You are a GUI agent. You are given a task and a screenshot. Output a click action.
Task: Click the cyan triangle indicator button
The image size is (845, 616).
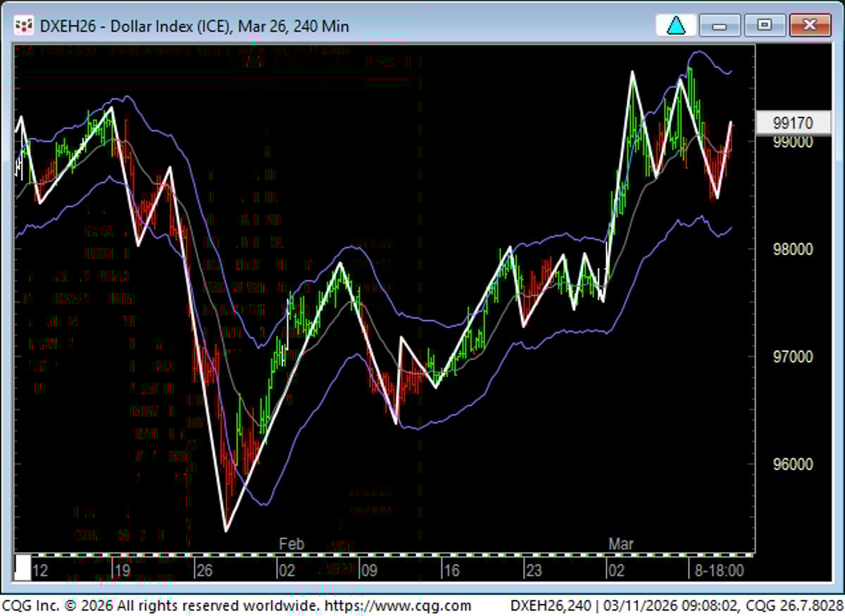coord(675,25)
